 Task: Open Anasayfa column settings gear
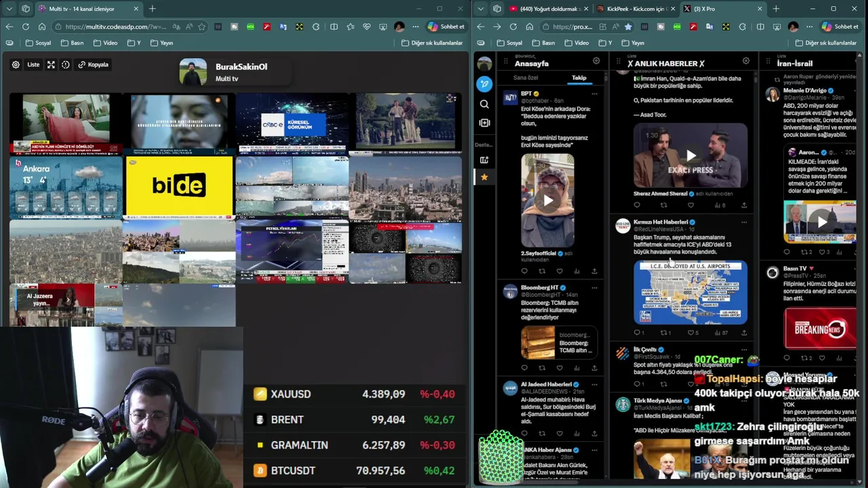tap(596, 61)
